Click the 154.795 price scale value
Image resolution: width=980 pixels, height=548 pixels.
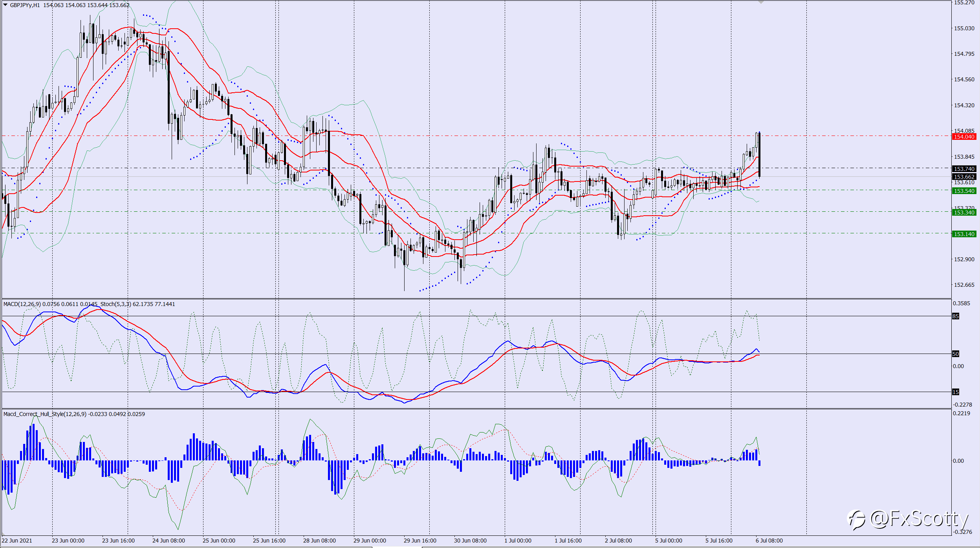coord(964,54)
